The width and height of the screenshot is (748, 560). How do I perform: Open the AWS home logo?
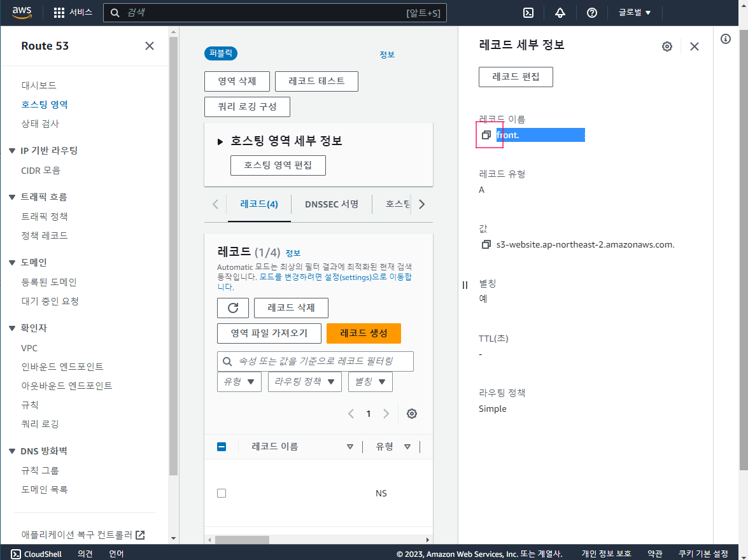(22, 12)
